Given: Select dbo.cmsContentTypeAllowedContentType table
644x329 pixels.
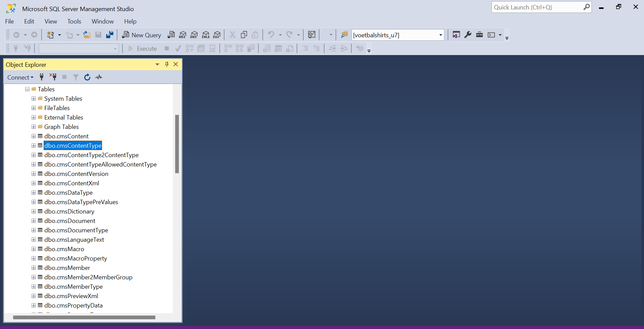Looking at the screenshot, I should (100, 164).
